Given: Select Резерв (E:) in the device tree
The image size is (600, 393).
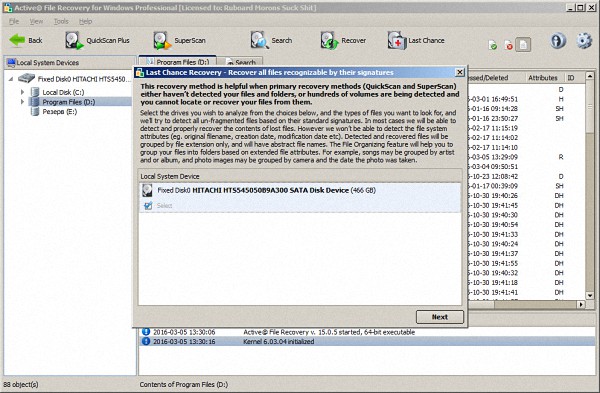Looking at the screenshot, I should click(59, 111).
